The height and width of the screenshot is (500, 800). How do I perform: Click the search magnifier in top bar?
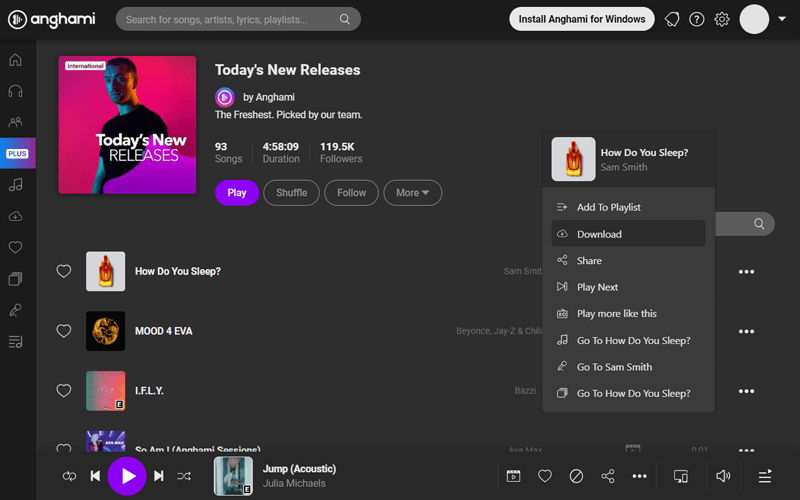(x=345, y=19)
